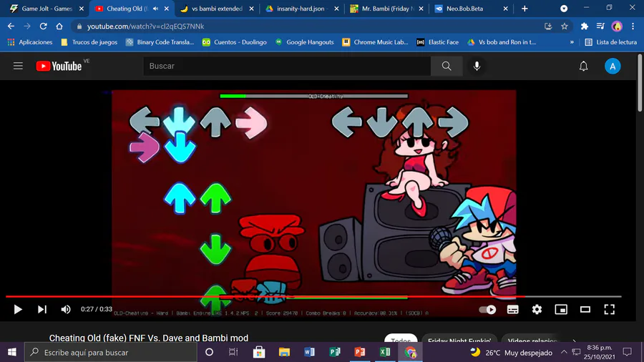Screen dimensions: 644x362
Task: Open Word from taskbar
Action: 310,352
